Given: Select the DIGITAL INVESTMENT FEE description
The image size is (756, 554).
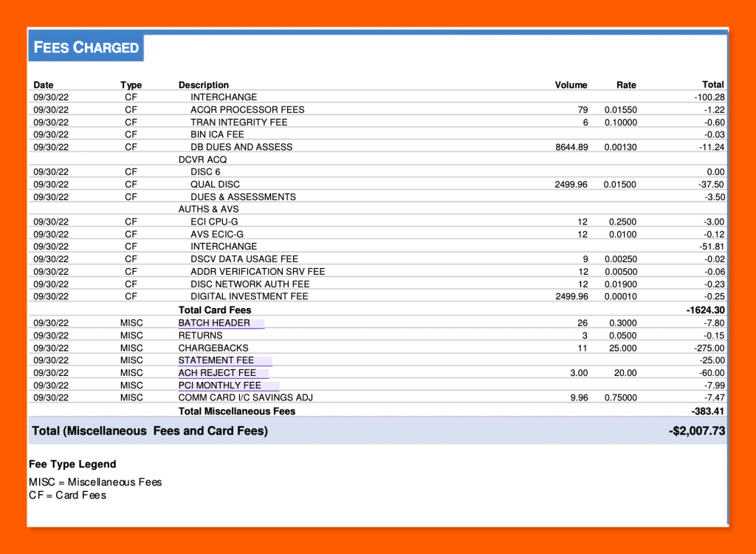Looking at the screenshot, I should coord(250,296).
